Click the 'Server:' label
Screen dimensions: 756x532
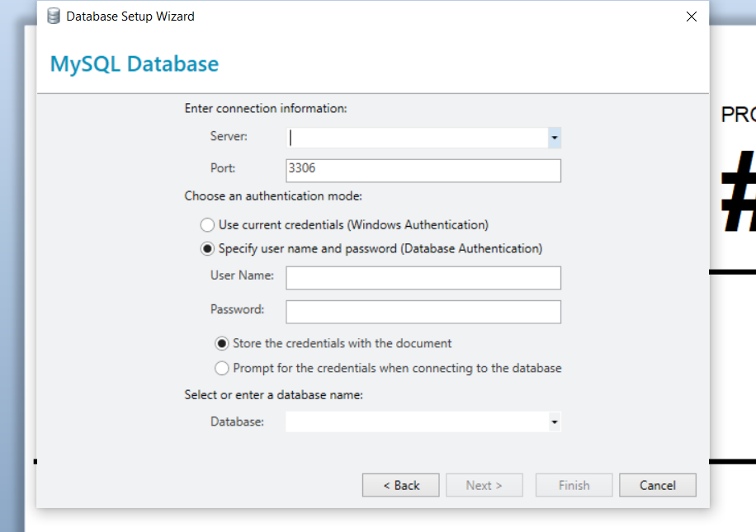(x=229, y=136)
